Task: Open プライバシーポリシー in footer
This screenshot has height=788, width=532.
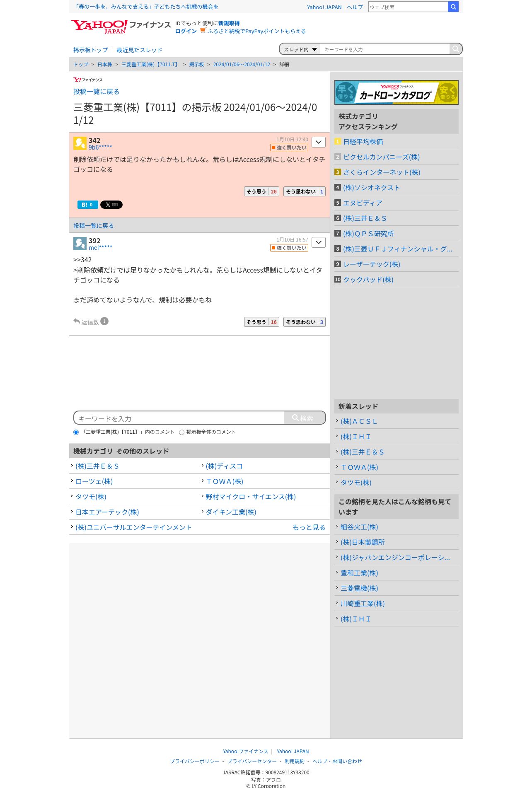Action: pyautogui.click(x=194, y=761)
